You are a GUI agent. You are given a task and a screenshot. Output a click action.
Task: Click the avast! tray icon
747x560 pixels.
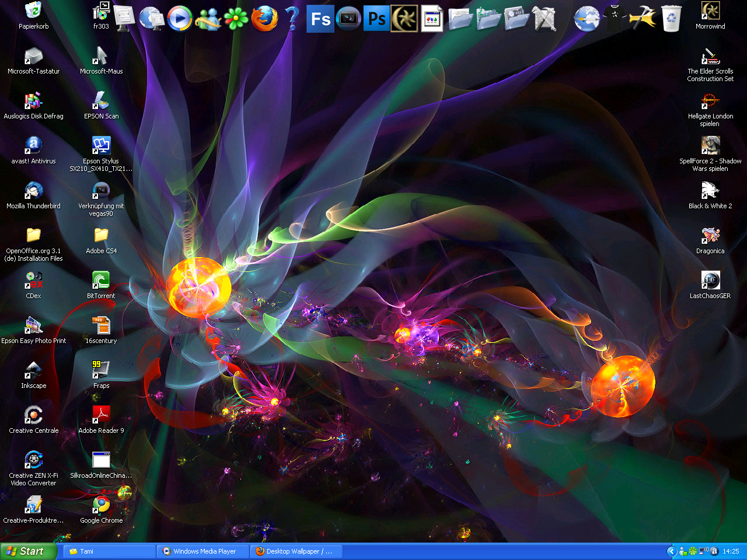[x=714, y=551]
